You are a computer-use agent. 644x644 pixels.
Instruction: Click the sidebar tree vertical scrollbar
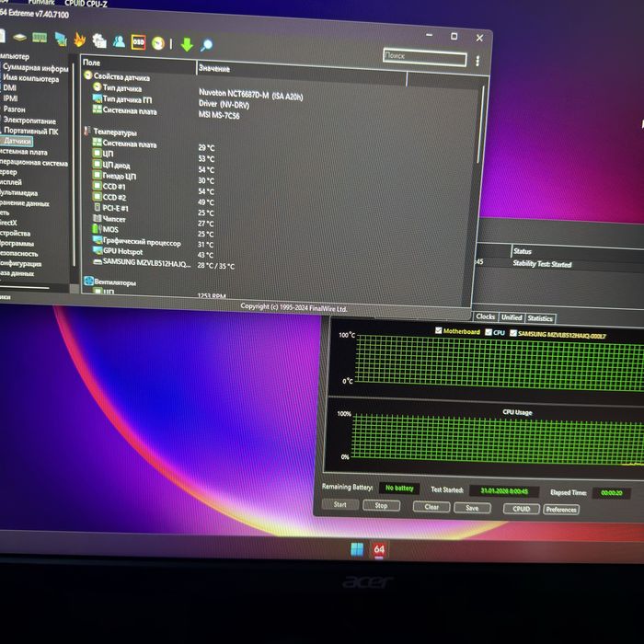point(74,165)
